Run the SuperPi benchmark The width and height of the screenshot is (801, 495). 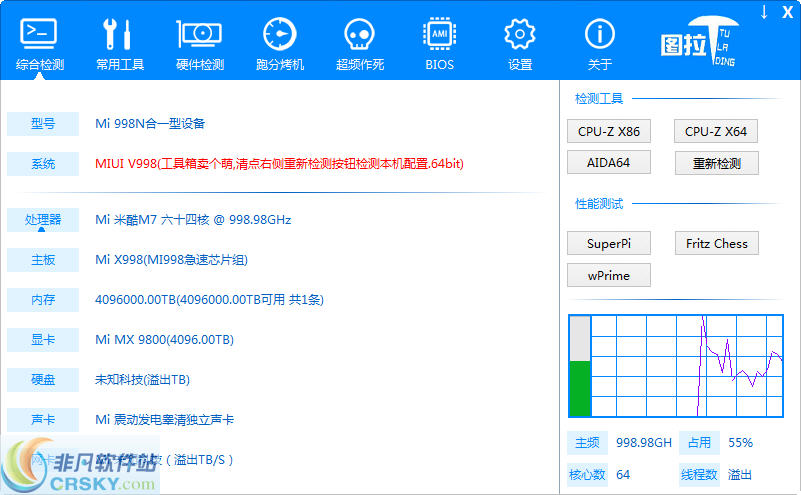pyautogui.click(x=609, y=243)
